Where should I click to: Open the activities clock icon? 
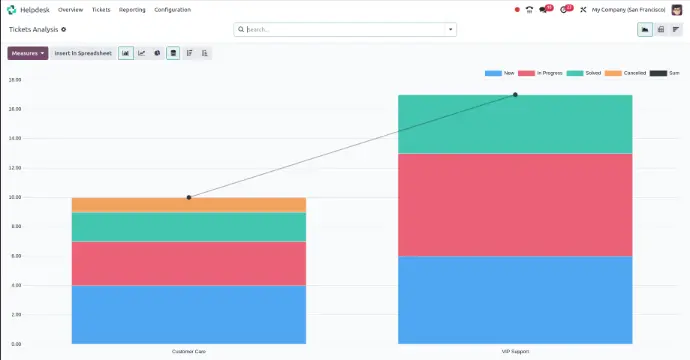click(565, 9)
